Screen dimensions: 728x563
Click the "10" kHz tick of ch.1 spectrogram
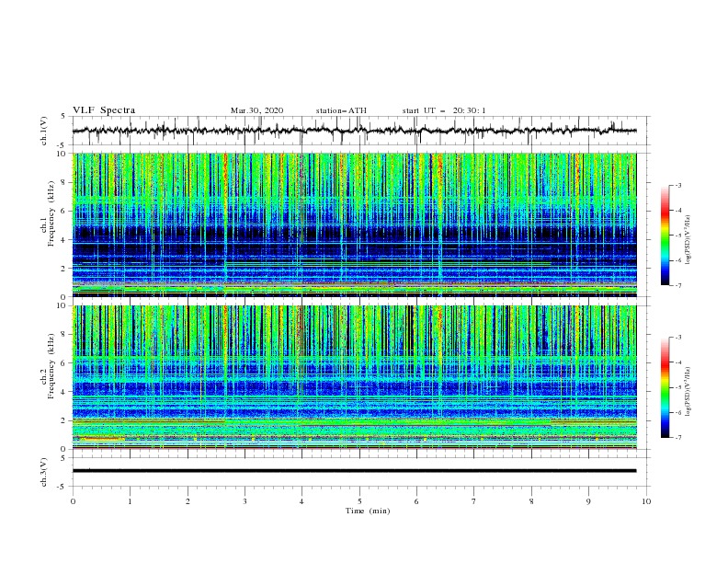[63, 154]
